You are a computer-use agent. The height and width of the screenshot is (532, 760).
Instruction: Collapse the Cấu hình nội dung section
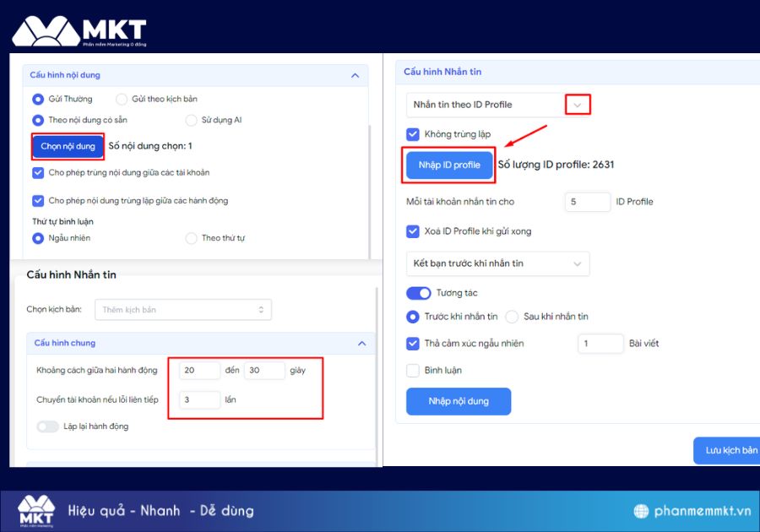355,75
